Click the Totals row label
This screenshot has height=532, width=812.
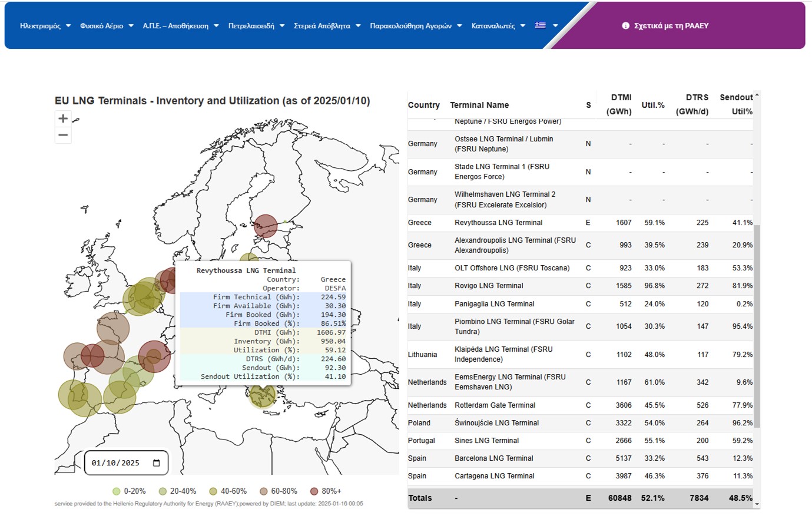pyautogui.click(x=420, y=498)
